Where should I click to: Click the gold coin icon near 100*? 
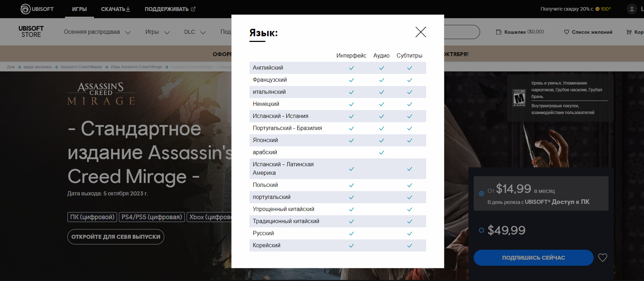(x=598, y=9)
